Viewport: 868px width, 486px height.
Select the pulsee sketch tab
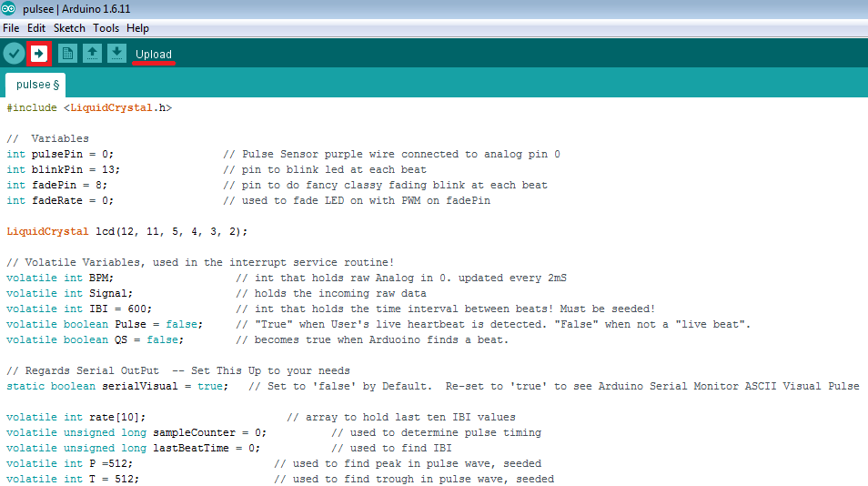point(35,85)
